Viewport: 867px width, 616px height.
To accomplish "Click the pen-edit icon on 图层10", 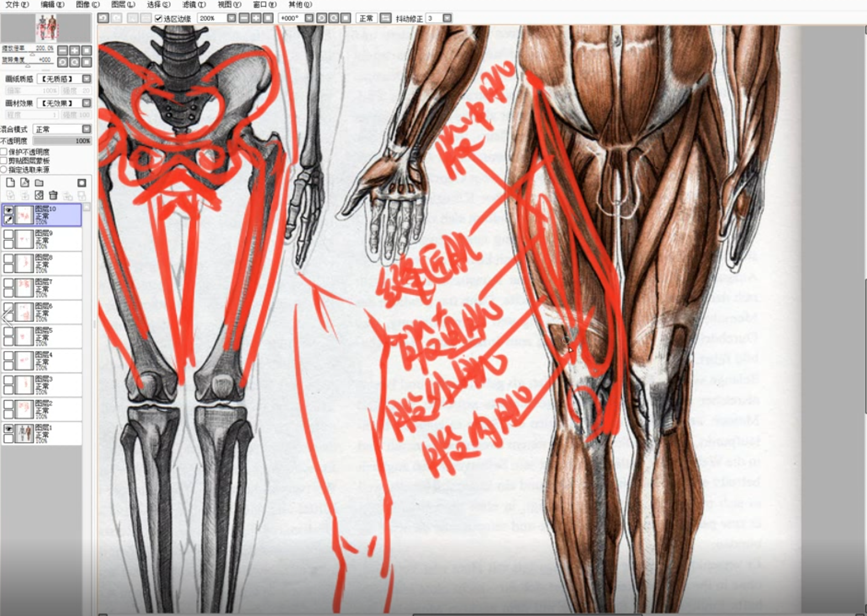I will pos(8,220).
